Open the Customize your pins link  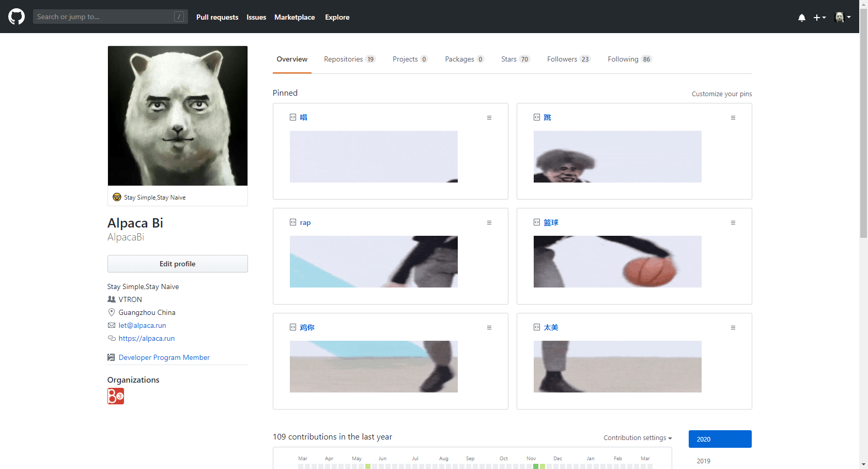point(722,94)
